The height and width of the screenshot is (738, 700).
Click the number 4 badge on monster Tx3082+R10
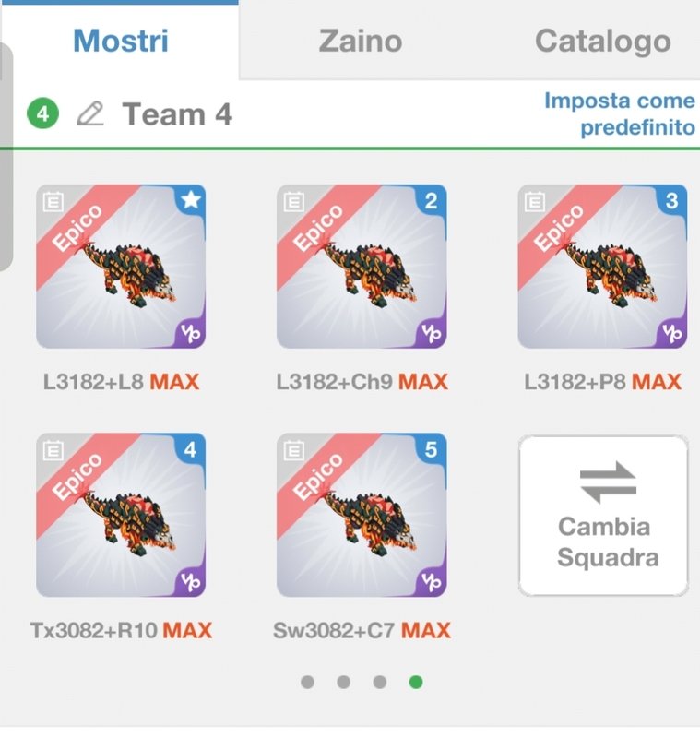190,450
